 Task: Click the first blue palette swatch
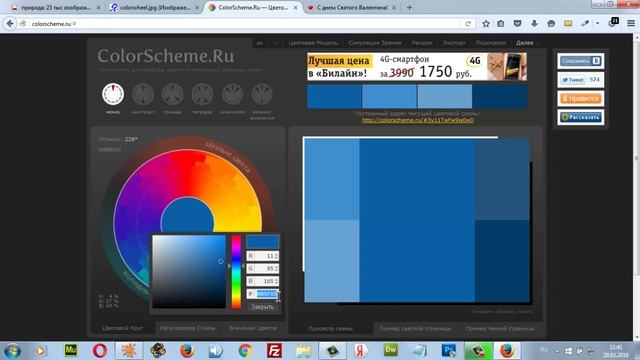pyautogui.click(x=334, y=96)
